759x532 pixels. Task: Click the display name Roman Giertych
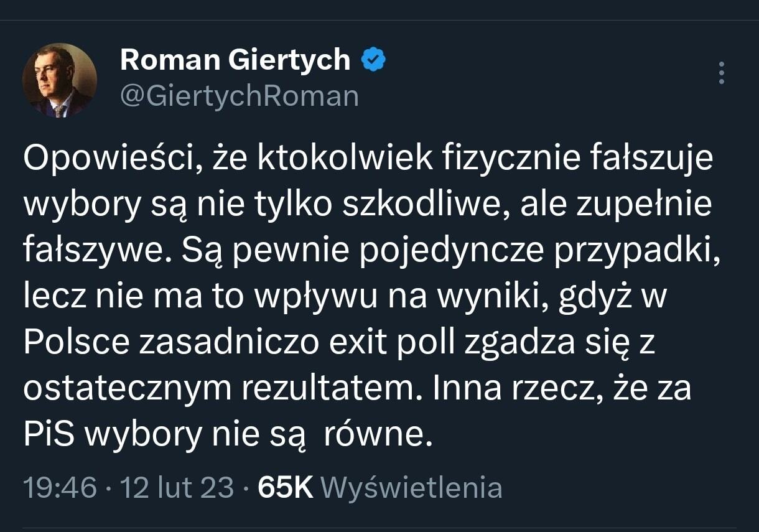[x=235, y=60]
